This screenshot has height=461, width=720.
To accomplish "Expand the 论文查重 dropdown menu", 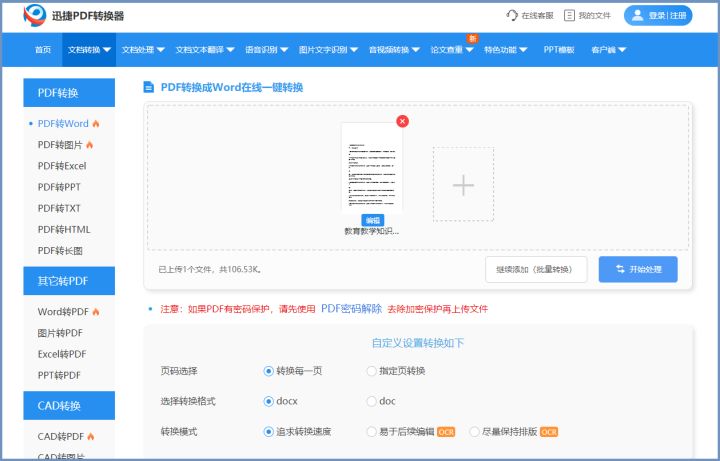I will click(x=452, y=49).
